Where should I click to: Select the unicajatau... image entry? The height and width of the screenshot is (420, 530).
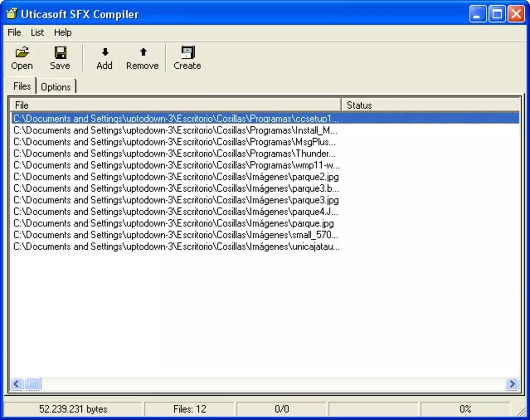[176, 247]
